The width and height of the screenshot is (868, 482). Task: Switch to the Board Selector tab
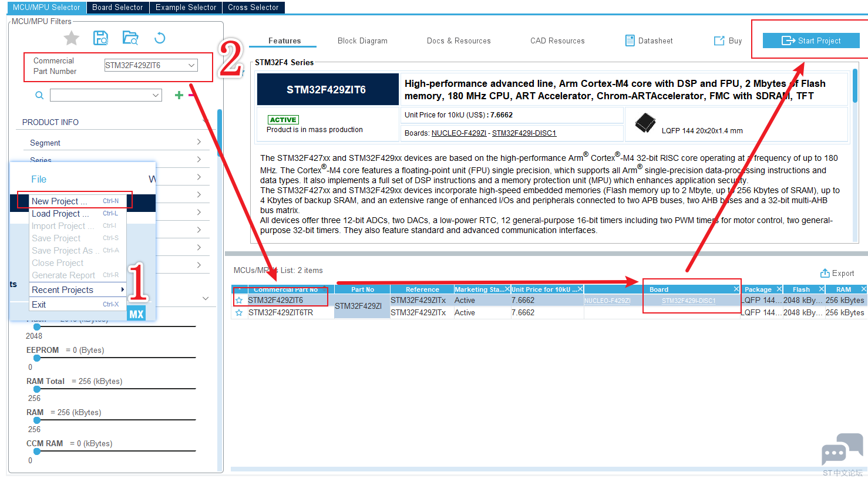[x=117, y=8]
